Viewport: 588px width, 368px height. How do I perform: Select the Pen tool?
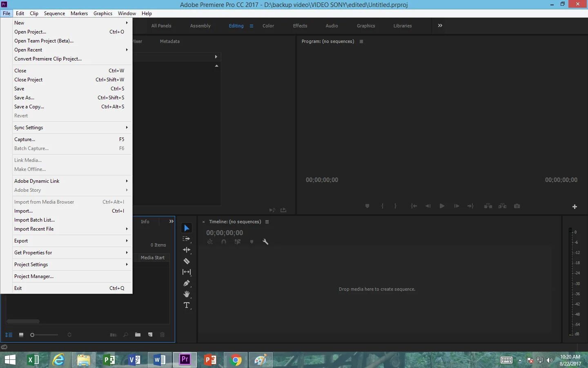(x=187, y=283)
